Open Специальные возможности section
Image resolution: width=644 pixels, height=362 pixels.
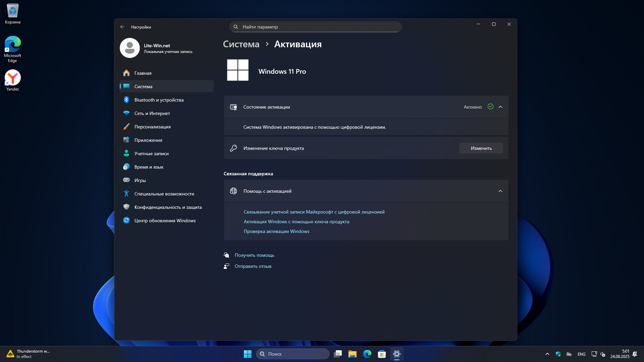coord(164,194)
